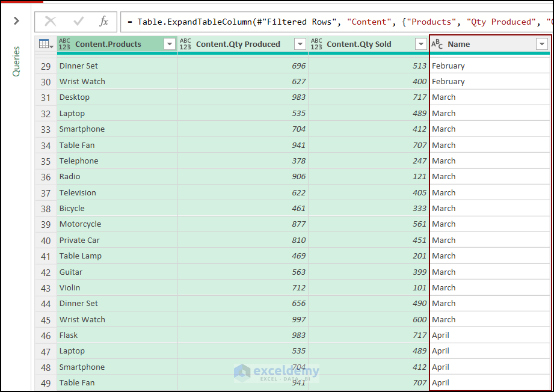
Task: Click the ABC123 type icon on Content.Qty Sold
Action: coord(316,44)
